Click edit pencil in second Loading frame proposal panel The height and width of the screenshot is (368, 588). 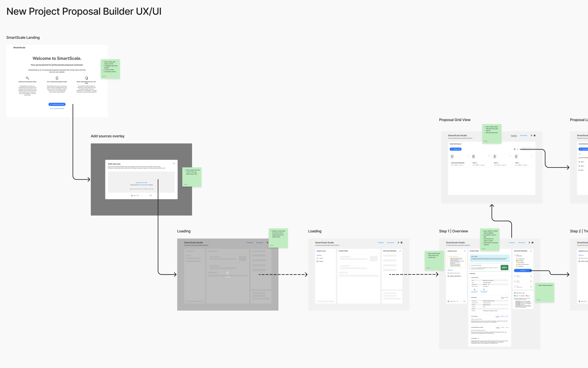coord(400,251)
